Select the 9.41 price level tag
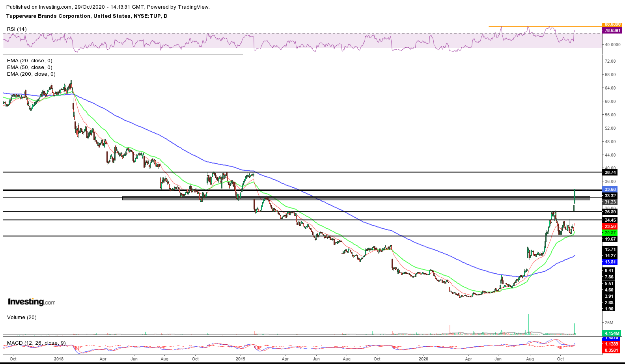Viewport: 625px width, 364px height. tap(609, 271)
